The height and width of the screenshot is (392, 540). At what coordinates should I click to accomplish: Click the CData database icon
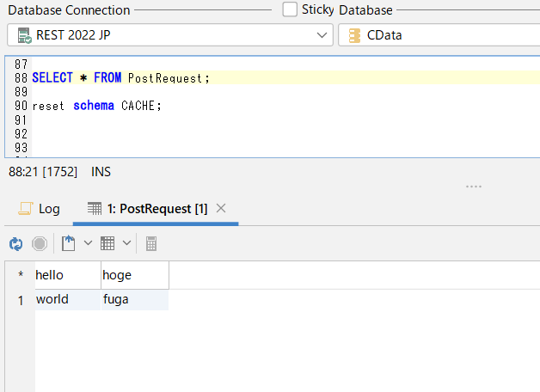(x=355, y=35)
